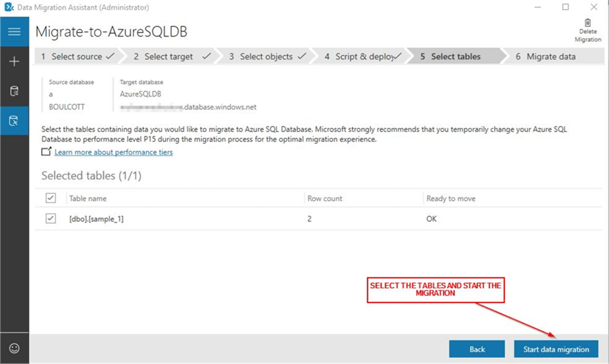Go to step 6 Migrate data
This screenshot has width=609, height=364.
(x=551, y=56)
